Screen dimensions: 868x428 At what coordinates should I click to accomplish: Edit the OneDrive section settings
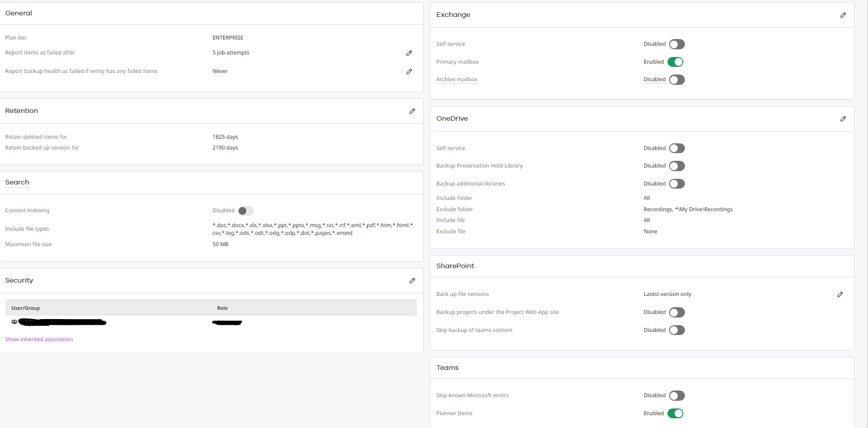[x=843, y=119]
